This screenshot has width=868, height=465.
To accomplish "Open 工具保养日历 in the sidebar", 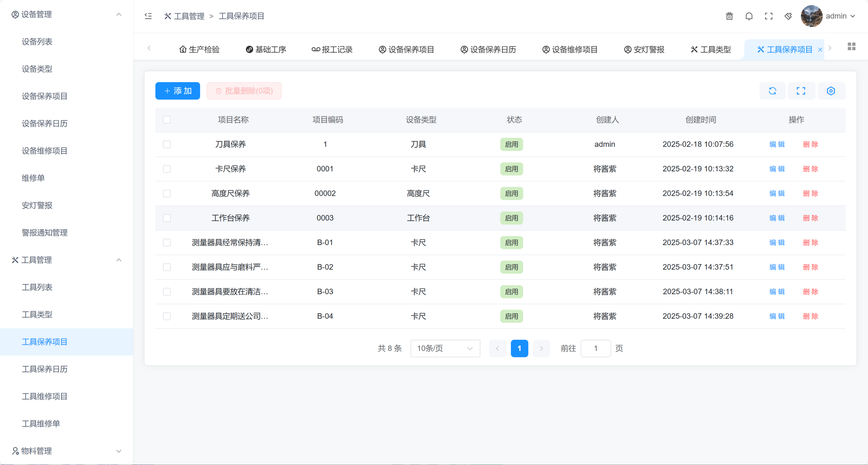I will 45,369.
